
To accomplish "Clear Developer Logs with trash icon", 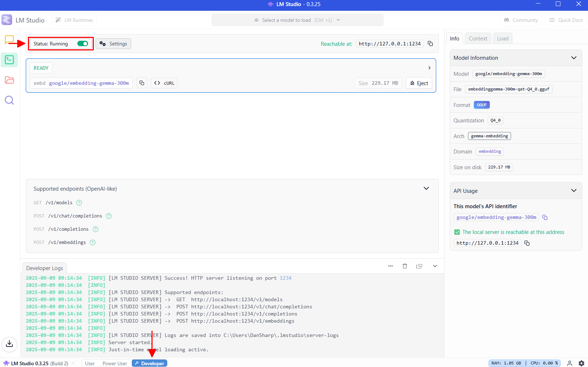I will tap(405, 266).
